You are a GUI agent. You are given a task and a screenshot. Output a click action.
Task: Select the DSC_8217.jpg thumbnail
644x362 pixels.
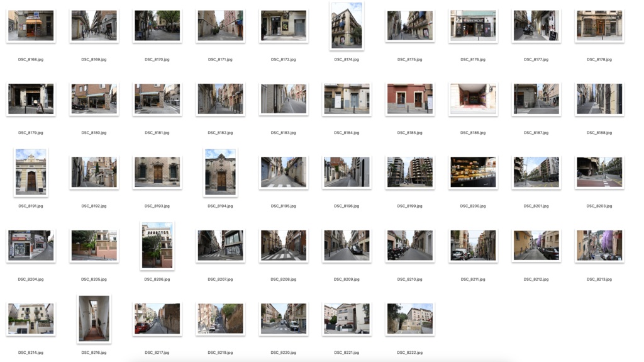pyautogui.click(x=157, y=319)
